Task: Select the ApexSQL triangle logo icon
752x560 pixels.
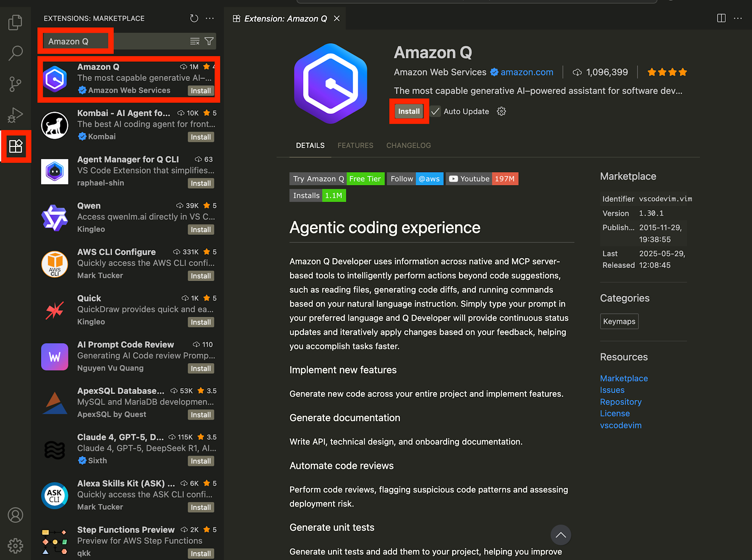Action: point(55,403)
